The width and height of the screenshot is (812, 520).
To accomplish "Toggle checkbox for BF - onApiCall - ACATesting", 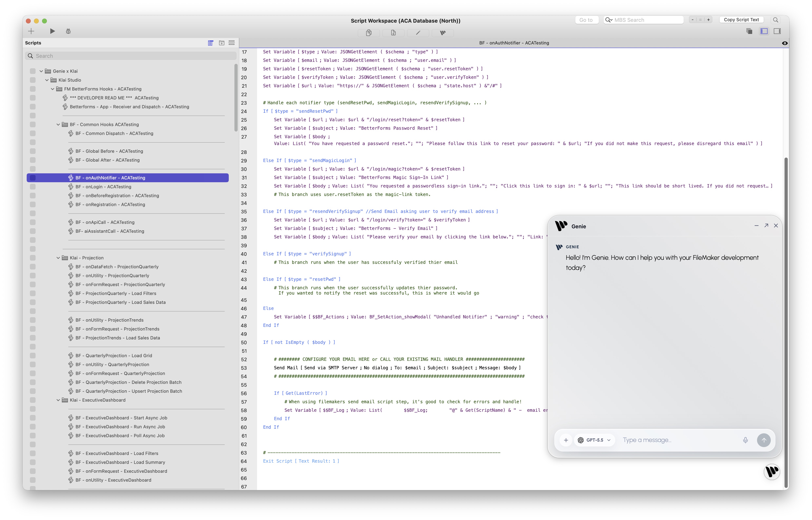I will point(33,222).
